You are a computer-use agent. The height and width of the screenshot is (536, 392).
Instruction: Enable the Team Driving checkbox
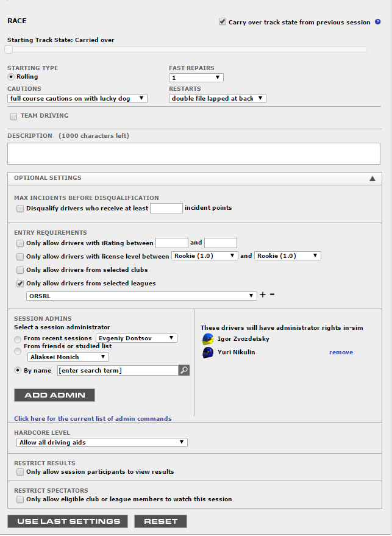pos(13,116)
